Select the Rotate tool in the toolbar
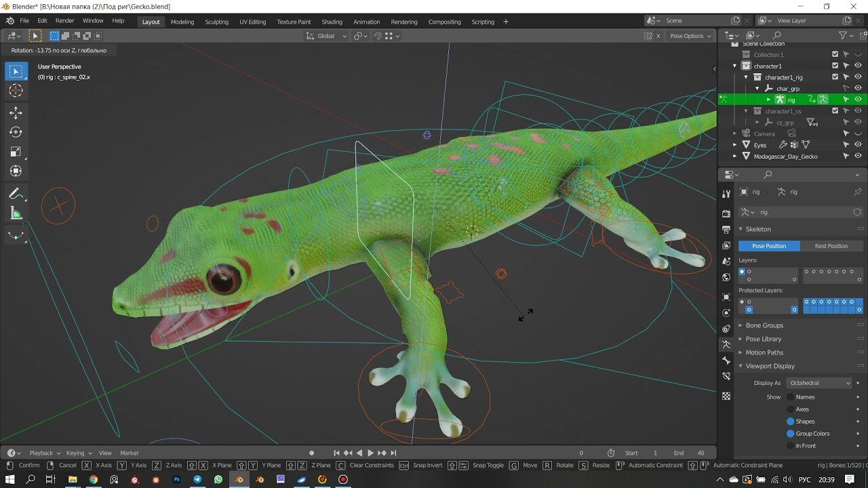The height and width of the screenshot is (488, 868). click(16, 132)
